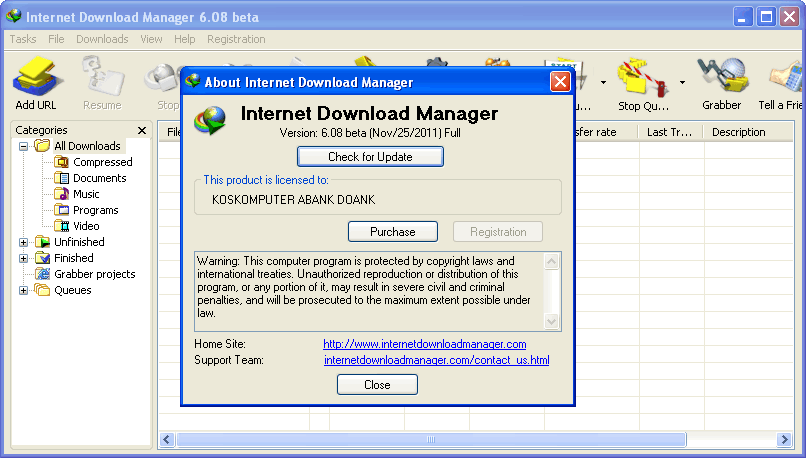Maximize the IDM main window

point(766,17)
